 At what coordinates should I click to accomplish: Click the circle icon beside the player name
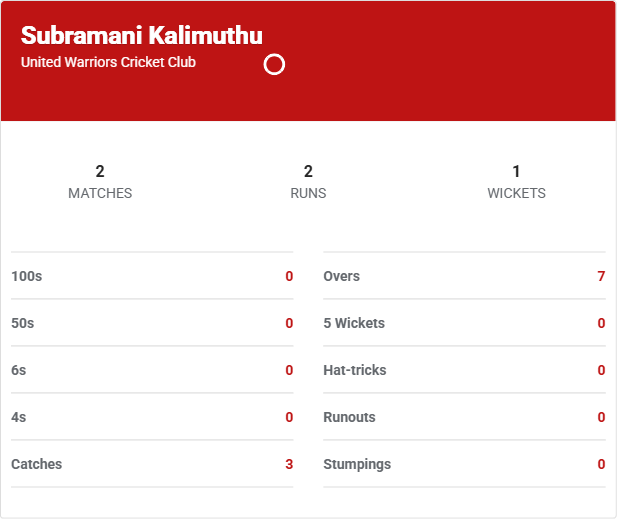pyautogui.click(x=274, y=65)
